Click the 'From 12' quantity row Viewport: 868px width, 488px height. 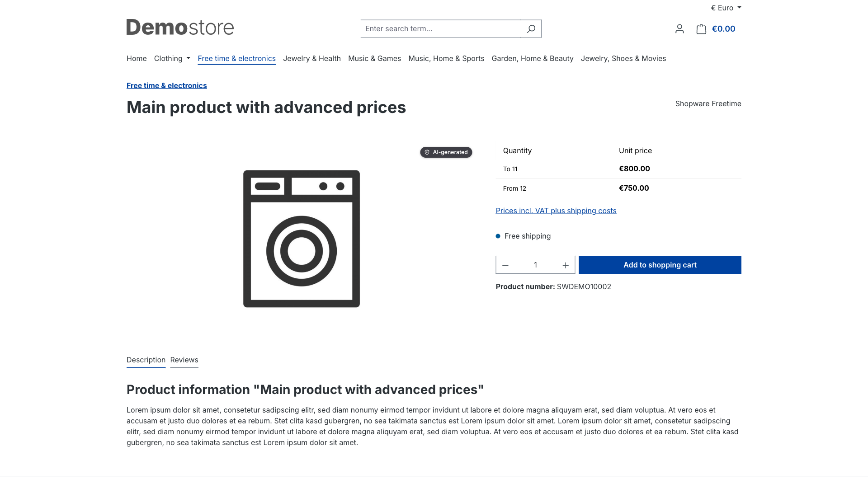pos(618,188)
